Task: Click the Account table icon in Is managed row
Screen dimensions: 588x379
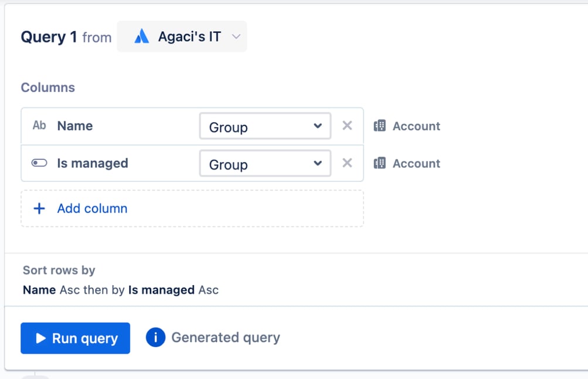Action: [380, 163]
